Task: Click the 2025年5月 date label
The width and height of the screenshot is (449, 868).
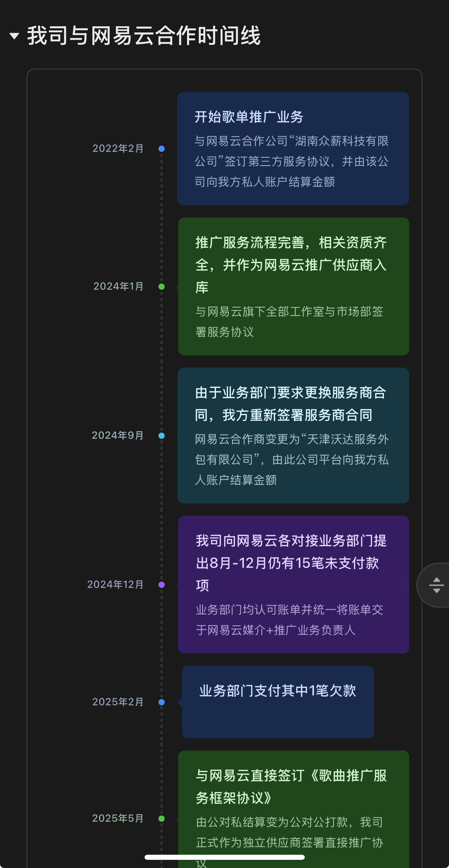Action: (118, 818)
